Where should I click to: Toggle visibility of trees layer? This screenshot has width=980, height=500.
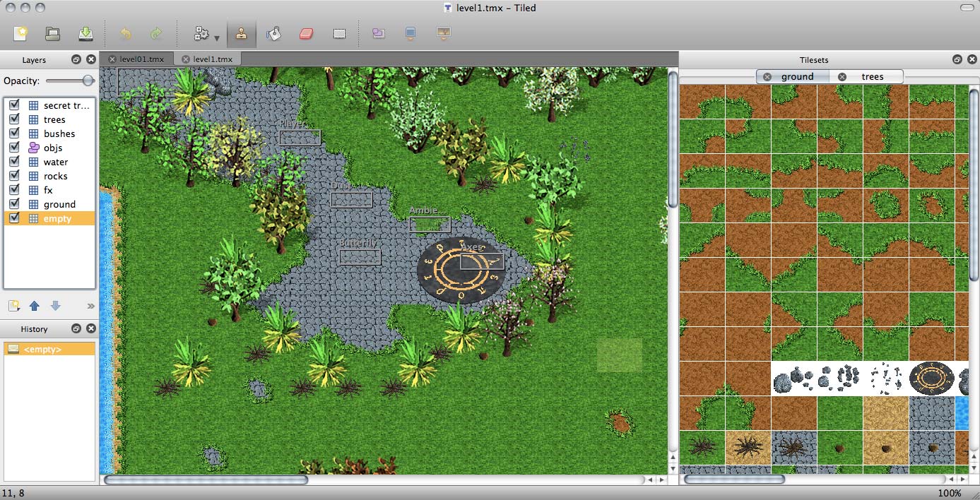click(x=14, y=119)
